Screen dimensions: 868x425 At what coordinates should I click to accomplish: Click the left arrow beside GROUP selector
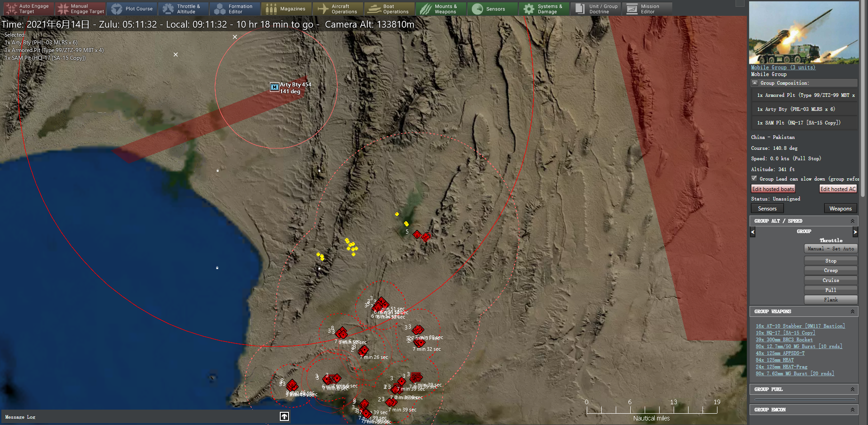753,232
